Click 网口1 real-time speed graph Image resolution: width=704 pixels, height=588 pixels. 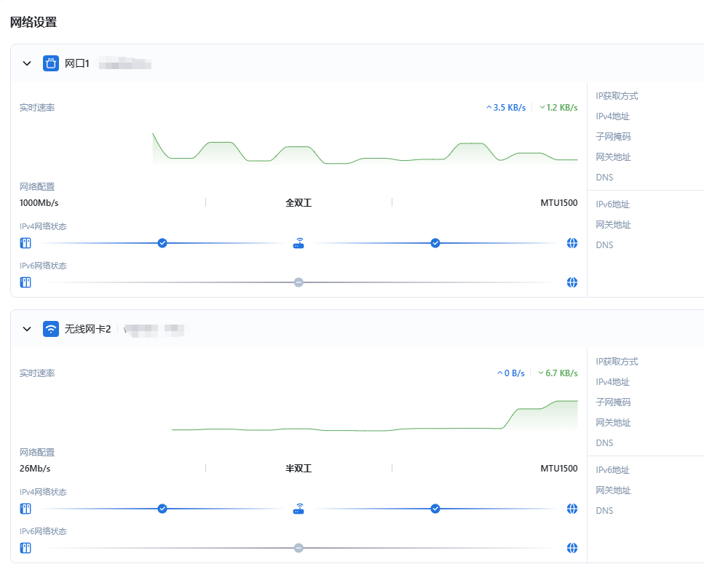pyautogui.click(x=365, y=148)
